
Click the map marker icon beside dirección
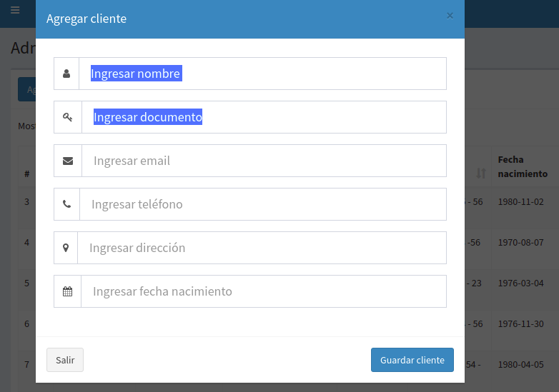click(66, 248)
